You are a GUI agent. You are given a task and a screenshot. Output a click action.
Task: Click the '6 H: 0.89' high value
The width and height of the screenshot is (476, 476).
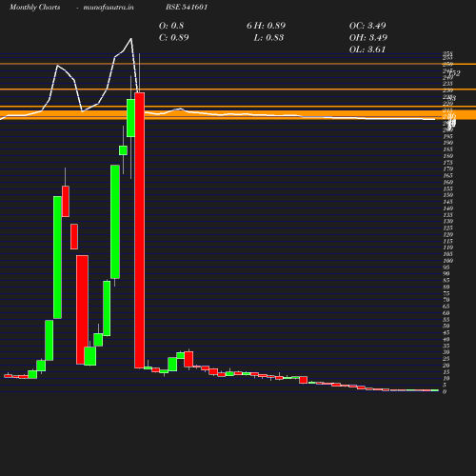click(266, 26)
